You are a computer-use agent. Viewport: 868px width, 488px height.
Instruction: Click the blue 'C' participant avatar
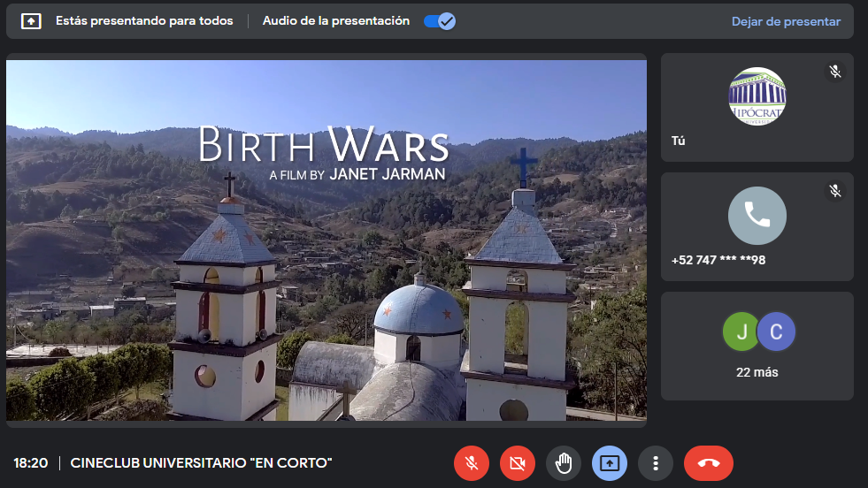click(776, 332)
